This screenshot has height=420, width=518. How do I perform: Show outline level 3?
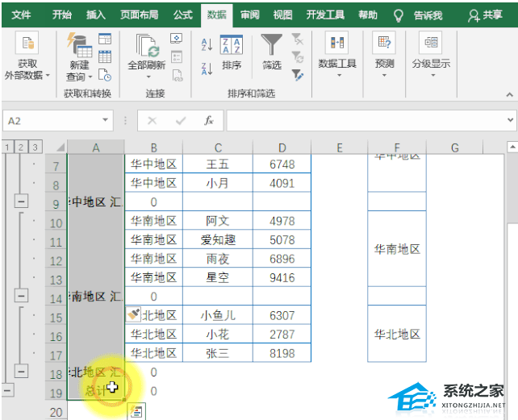click(35, 147)
